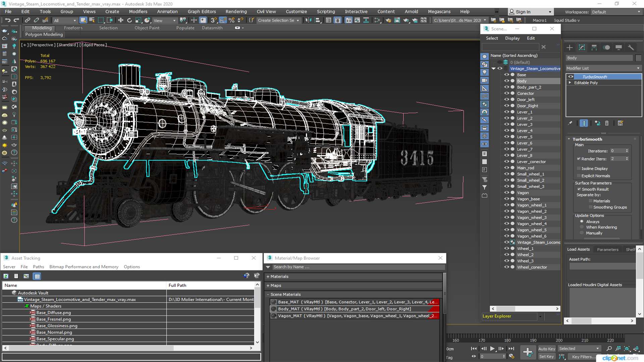The width and height of the screenshot is (644, 362).
Task: Click the Auto Key button
Action: [x=546, y=349]
